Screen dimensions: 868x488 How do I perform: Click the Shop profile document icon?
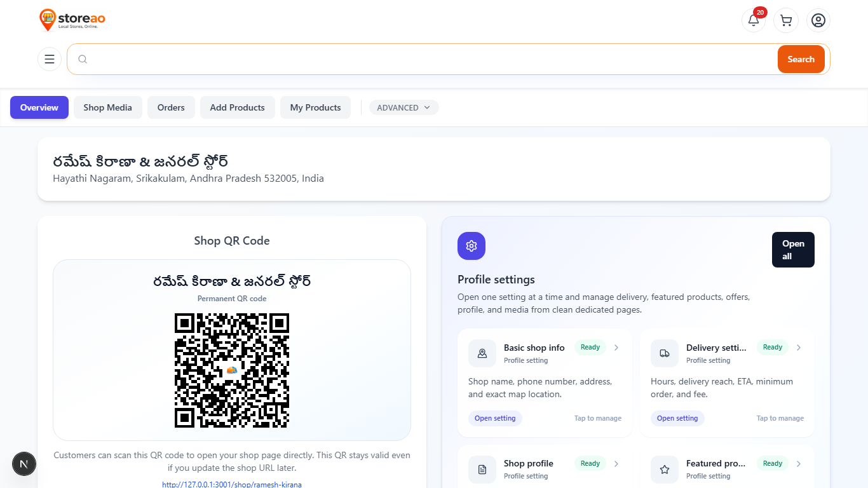tap(482, 470)
